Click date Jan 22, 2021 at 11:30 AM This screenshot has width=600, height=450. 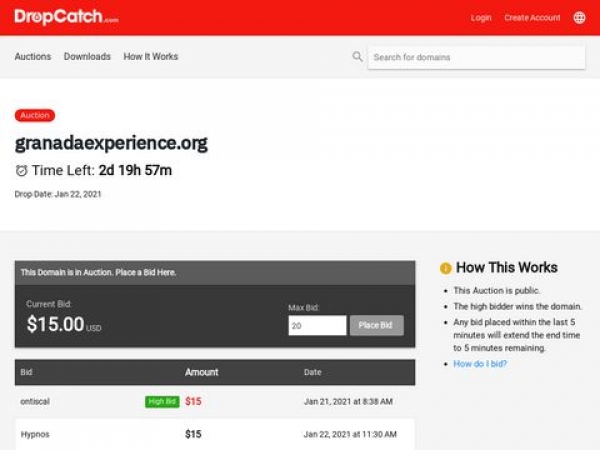(350, 434)
